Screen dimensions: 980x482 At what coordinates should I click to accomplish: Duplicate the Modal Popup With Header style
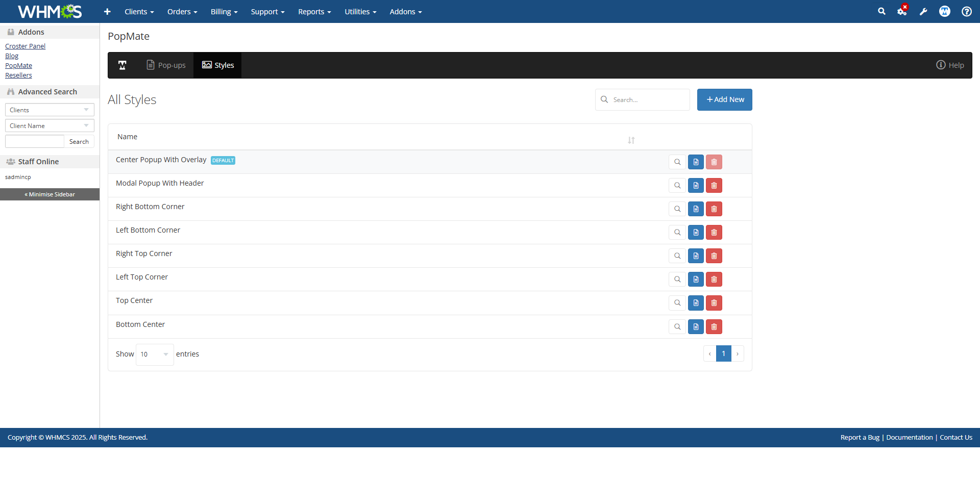click(696, 186)
